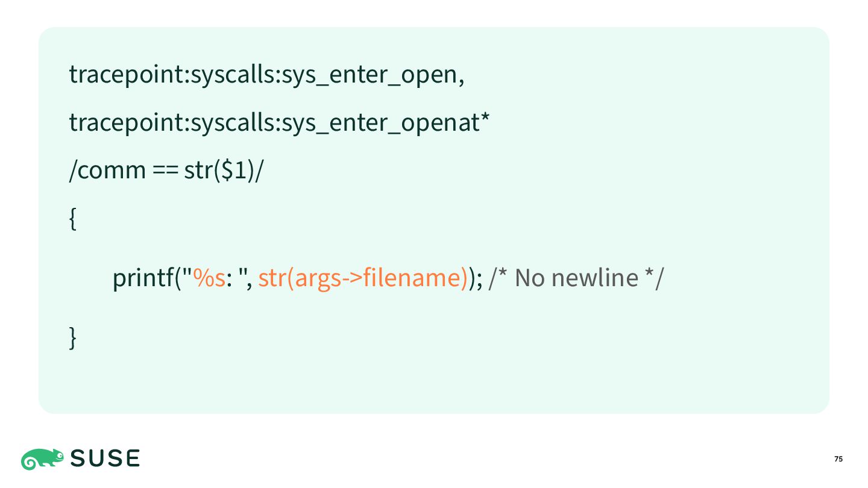This screenshot has height=488, width=868.
Task: Click the closing curly brace
Action: click(x=73, y=337)
